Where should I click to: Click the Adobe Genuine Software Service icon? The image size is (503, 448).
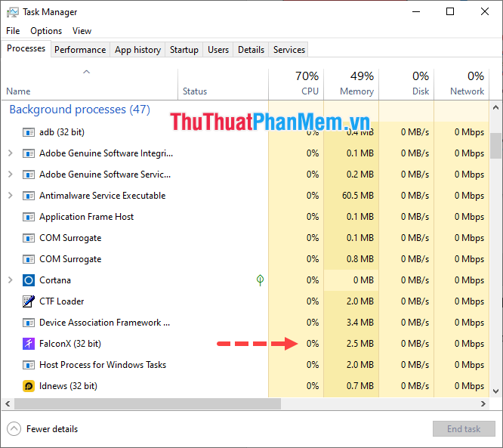coord(29,175)
